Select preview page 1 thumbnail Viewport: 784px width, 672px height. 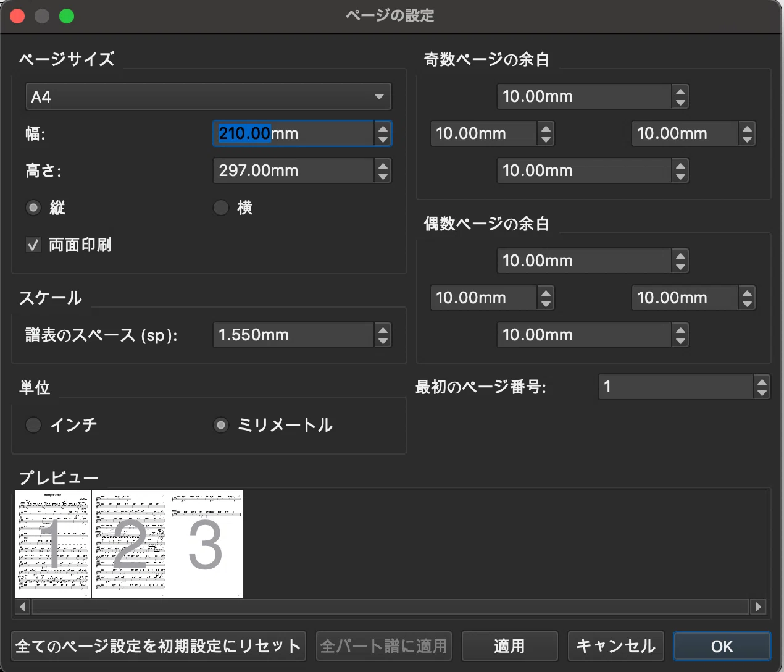[52, 544]
